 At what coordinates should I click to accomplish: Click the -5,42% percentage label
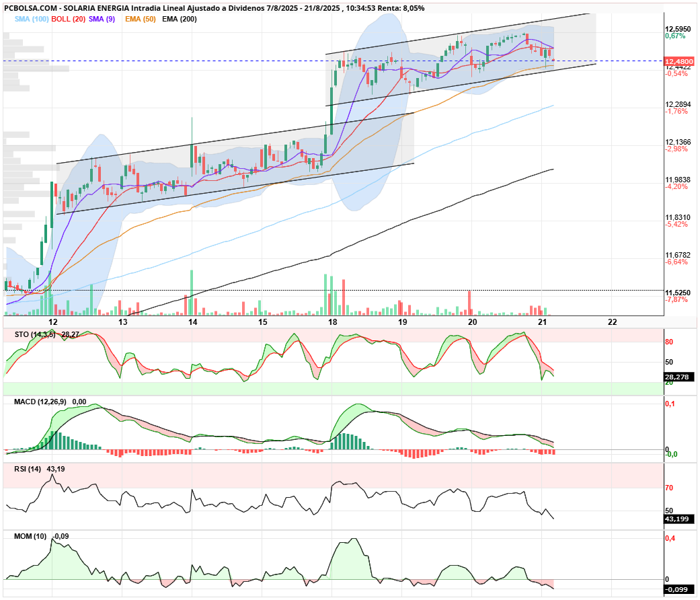point(676,224)
